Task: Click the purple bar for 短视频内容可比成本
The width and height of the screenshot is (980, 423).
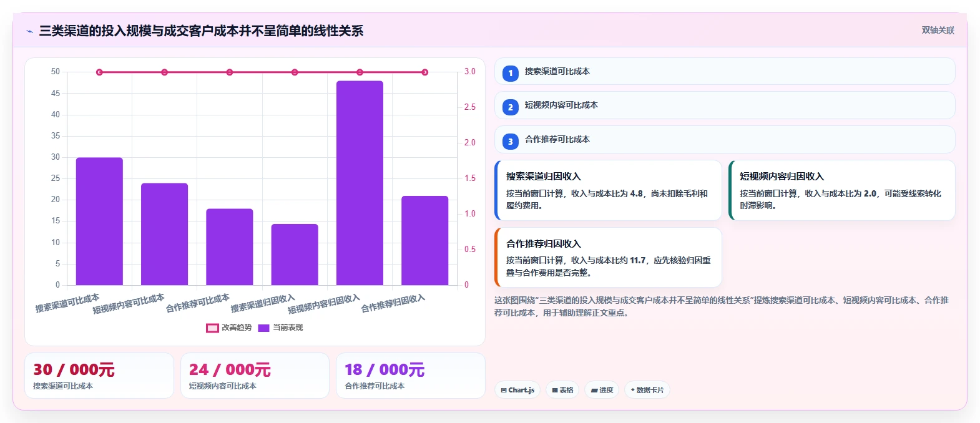Action: (164, 234)
